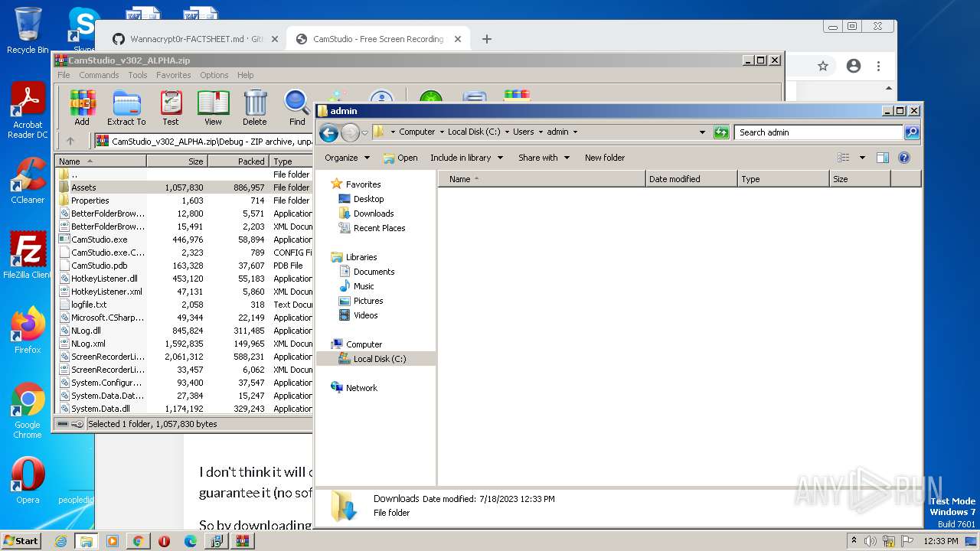Click the speaker volume tray icon

871,541
